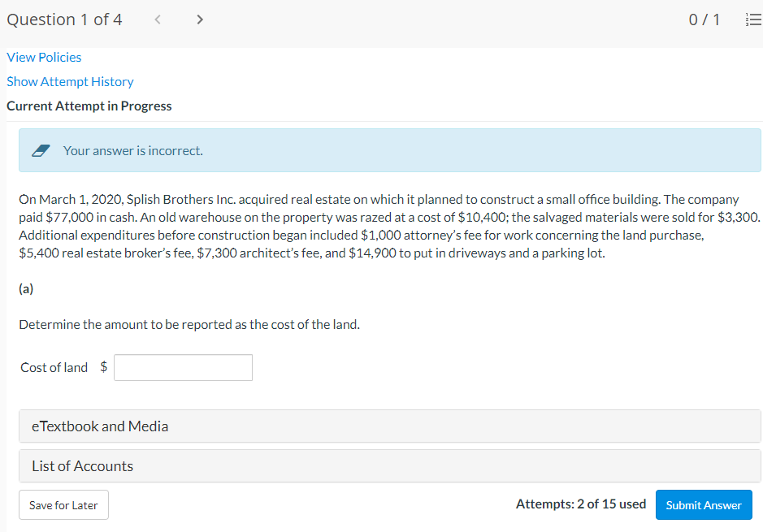Open View Policies
Screen dimensions: 763x532
(44, 57)
